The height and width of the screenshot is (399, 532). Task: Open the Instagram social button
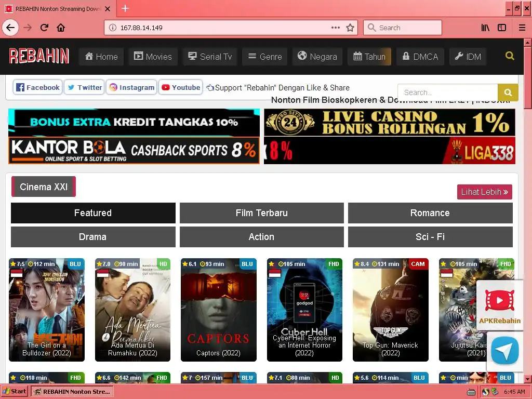131,87
